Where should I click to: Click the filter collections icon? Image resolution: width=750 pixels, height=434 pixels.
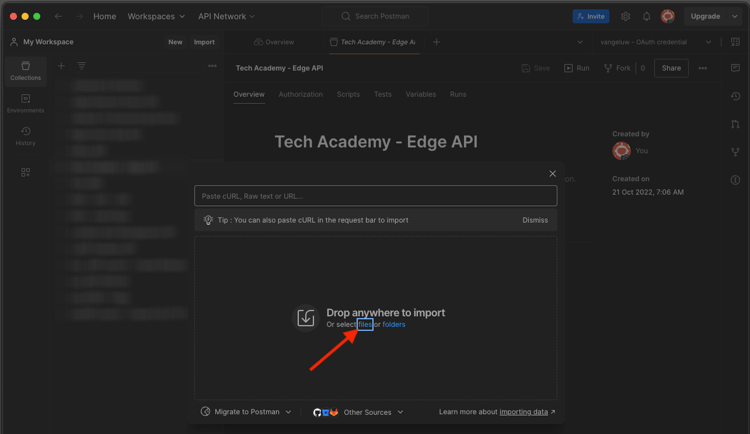[x=82, y=66]
